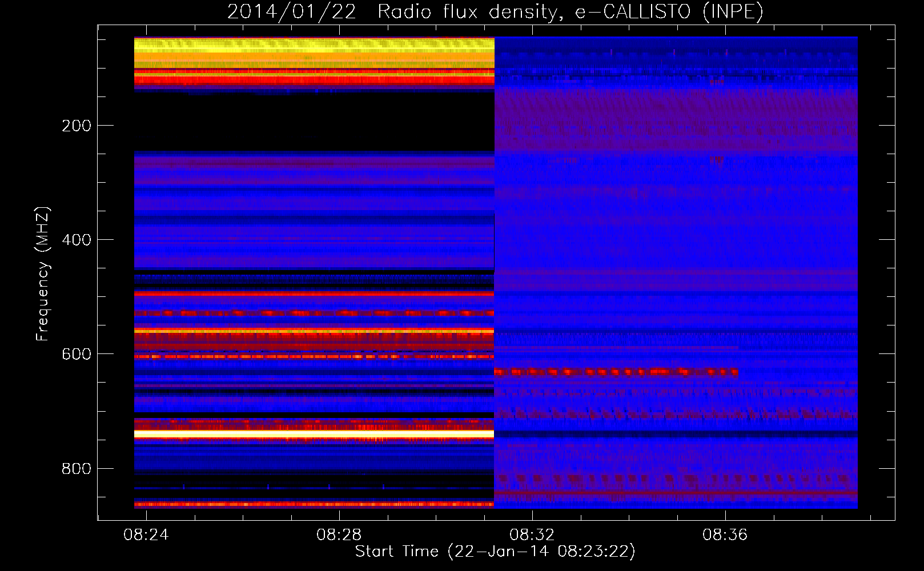Click the 08:28 time tick label
Image resolution: width=924 pixels, height=571 pixels.
click(339, 535)
